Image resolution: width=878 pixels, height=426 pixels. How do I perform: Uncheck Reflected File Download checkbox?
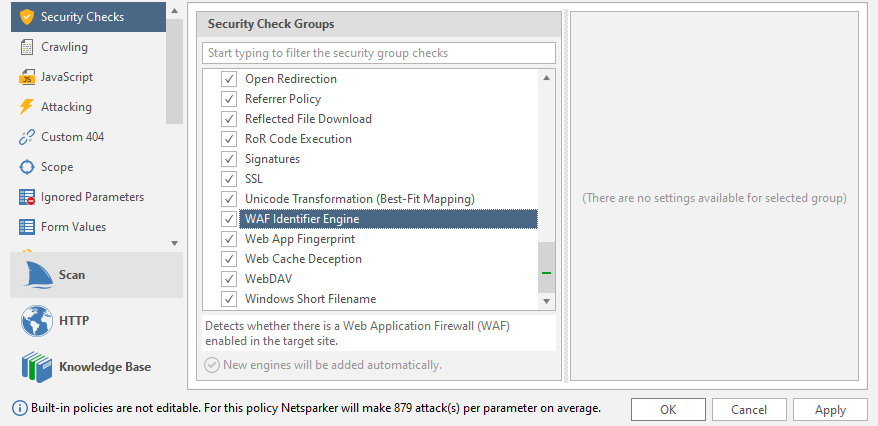[228, 119]
